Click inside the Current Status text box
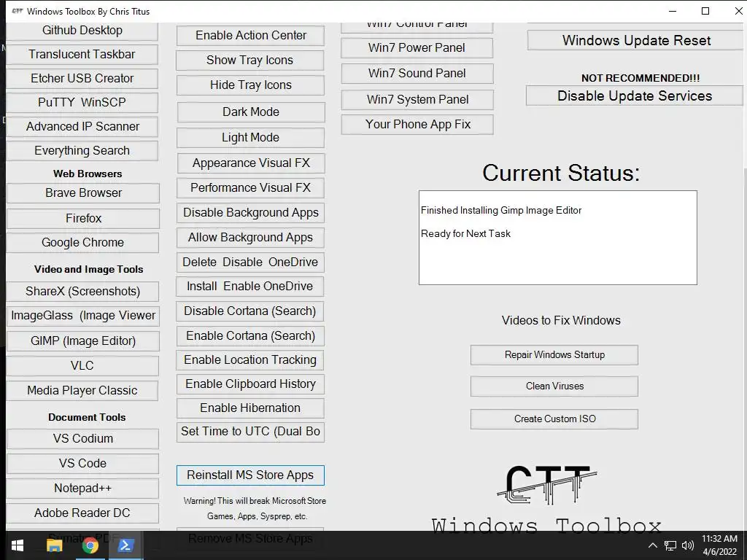The height and width of the screenshot is (560, 747). [x=558, y=238]
